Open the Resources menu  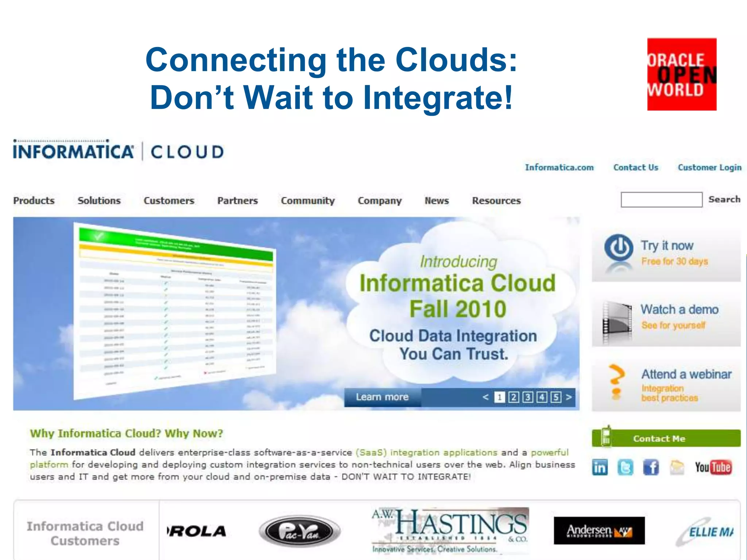point(496,201)
